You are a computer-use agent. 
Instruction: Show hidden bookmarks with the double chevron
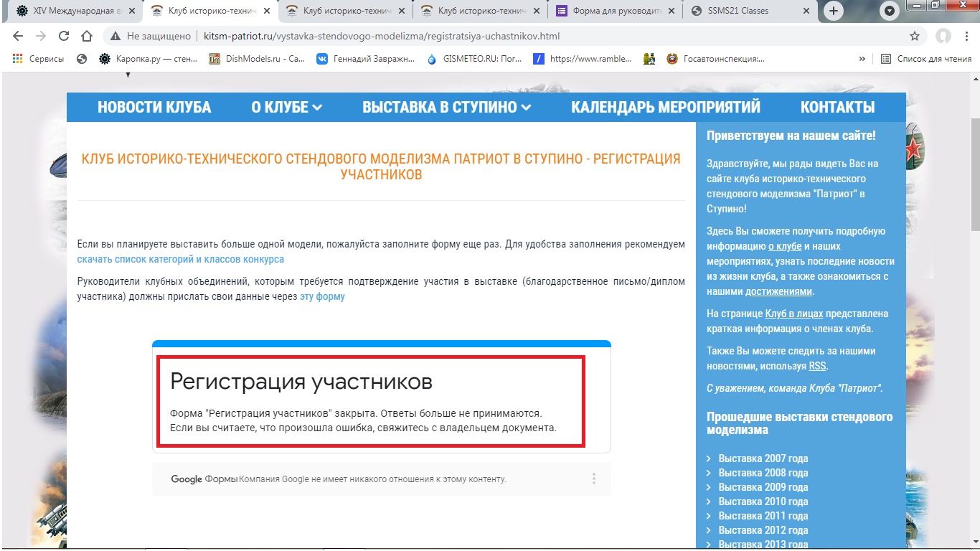(x=862, y=59)
